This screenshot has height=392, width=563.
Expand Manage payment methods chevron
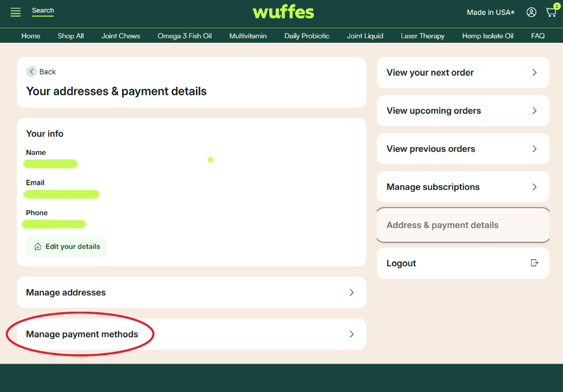coord(352,334)
